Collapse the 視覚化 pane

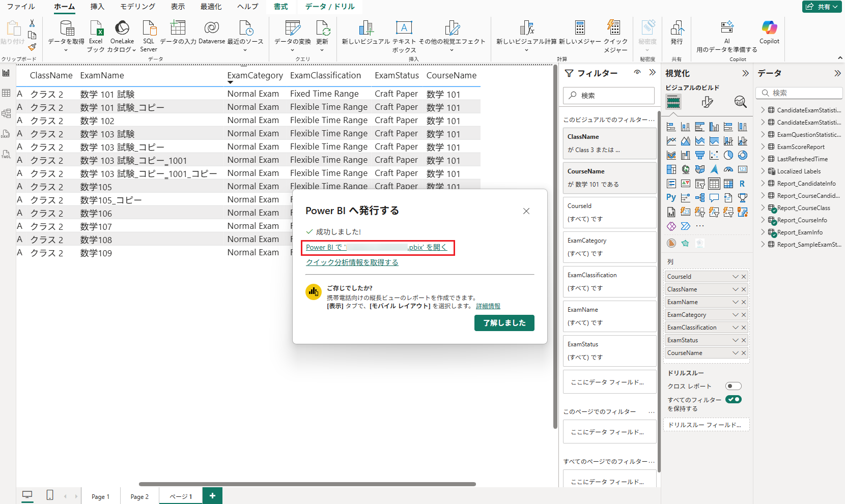click(745, 73)
